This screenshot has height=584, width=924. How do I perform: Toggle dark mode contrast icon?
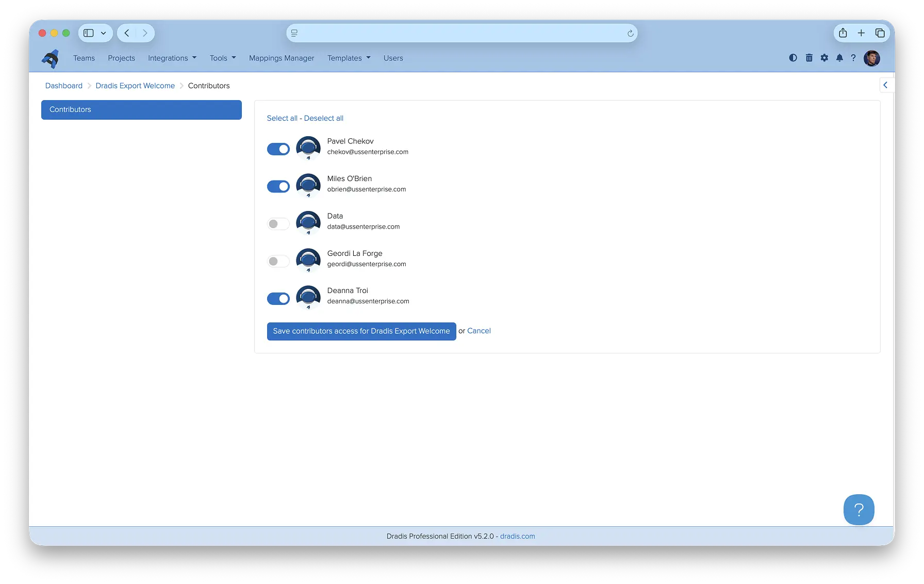click(x=793, y=58)
